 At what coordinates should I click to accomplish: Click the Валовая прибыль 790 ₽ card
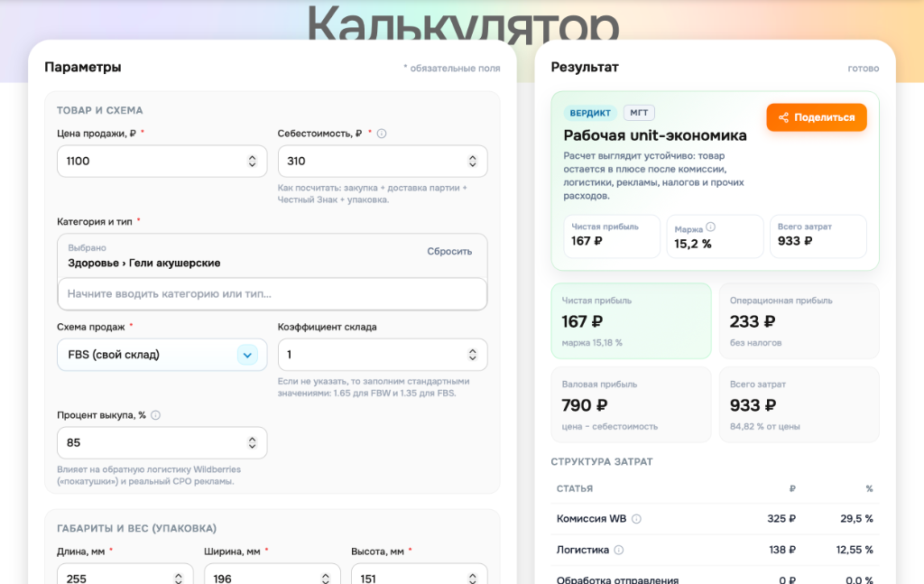[x=631, y=405]
